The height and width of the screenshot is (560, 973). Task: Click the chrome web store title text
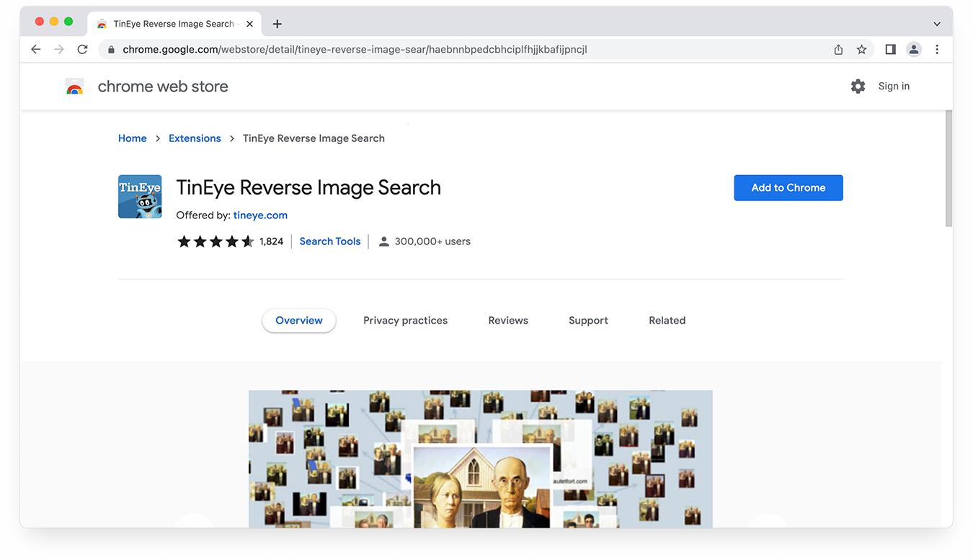coord(163,86)
